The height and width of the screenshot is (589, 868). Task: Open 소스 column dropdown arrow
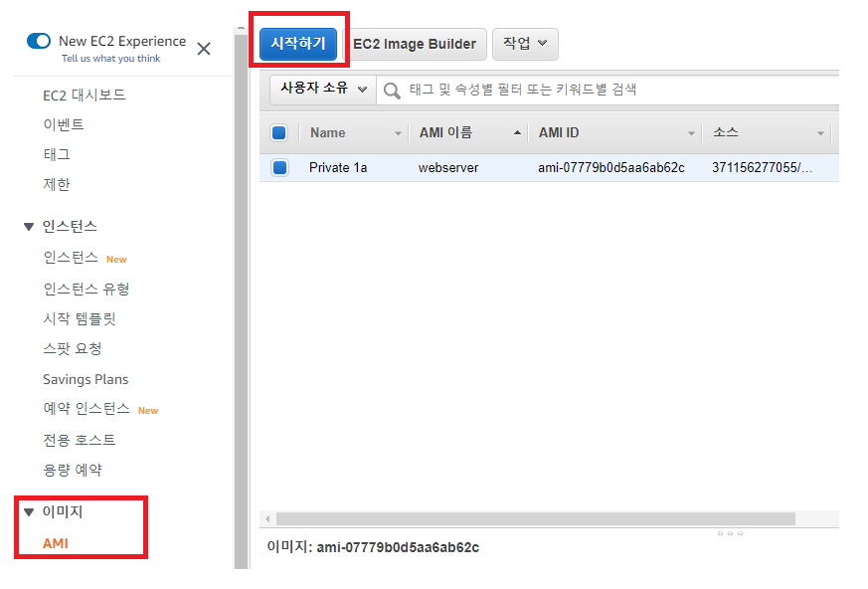click(820, 133)
